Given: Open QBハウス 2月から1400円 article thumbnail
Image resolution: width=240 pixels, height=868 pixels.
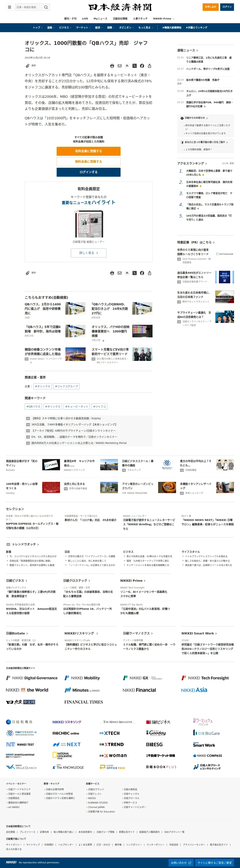Looking at the screenshot, I should click(75, 308).
